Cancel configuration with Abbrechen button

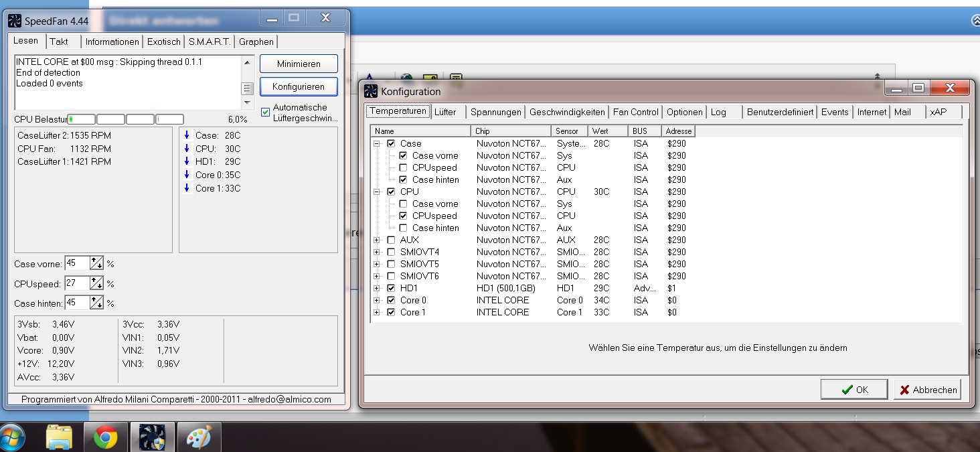click(x=928, y=390)
